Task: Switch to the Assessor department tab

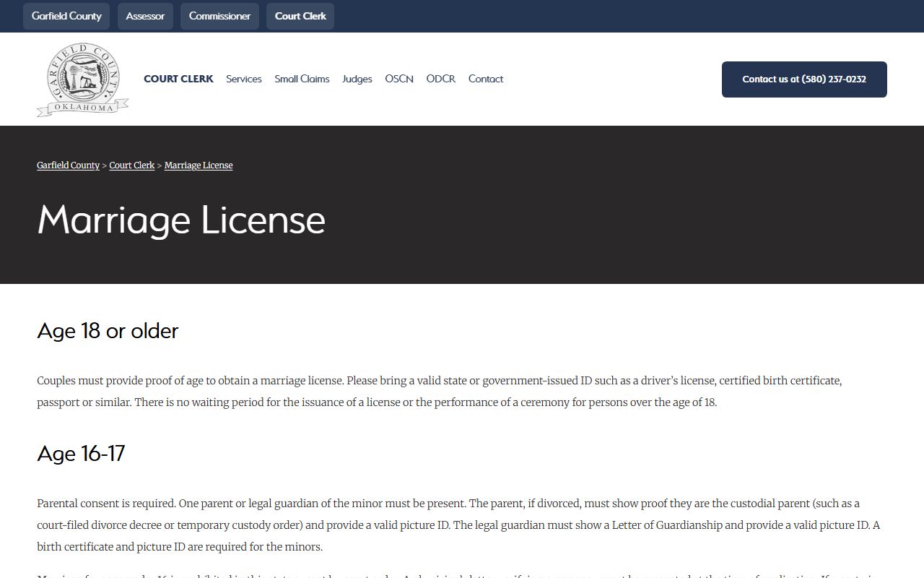Action: (145, 16)
